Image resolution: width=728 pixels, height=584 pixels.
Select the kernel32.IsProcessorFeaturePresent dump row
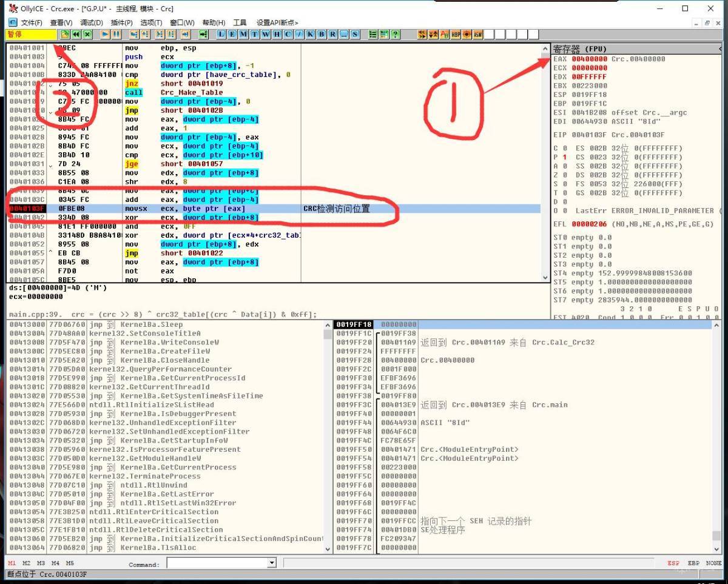[166, 449]
